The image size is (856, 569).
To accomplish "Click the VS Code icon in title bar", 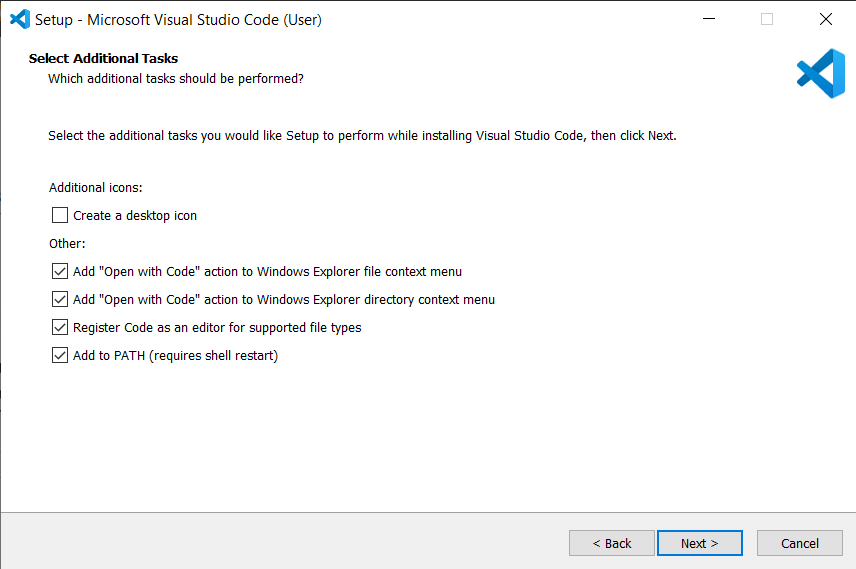I will point(19,19).
